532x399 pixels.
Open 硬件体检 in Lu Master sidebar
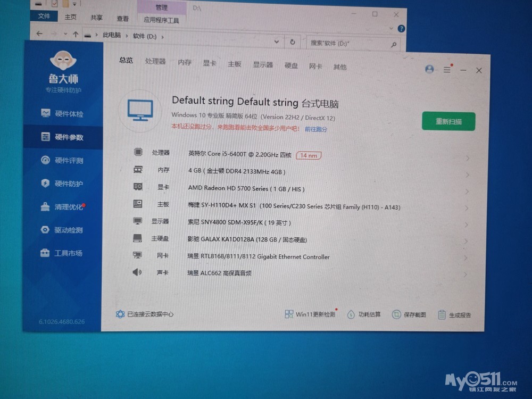tap(63, 114)
